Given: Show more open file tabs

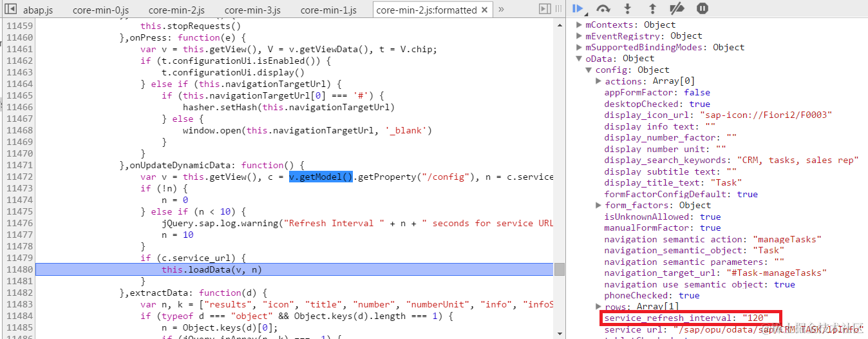Looking at the screenshot, I should coord(502,10).
